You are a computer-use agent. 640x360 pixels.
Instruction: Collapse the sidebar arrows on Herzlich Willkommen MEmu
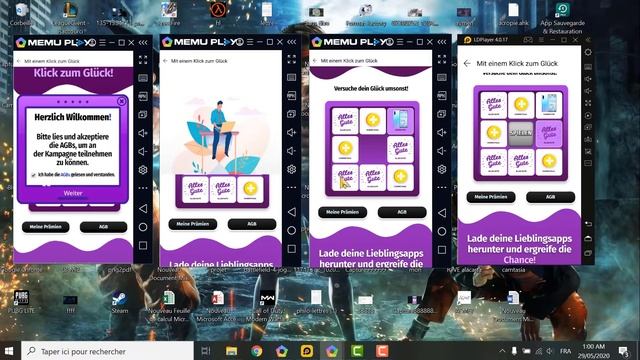[x=143, y=42]
